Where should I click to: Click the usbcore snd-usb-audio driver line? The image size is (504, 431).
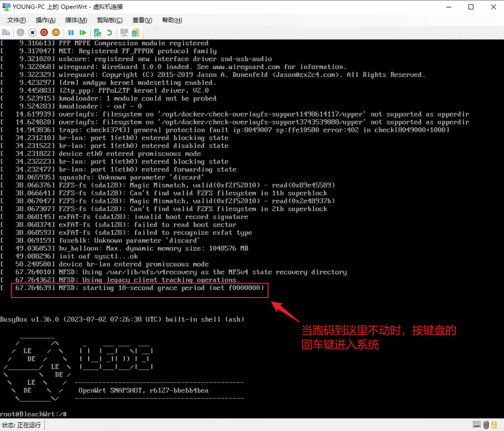pyautogui.click(x=136, y=59)
